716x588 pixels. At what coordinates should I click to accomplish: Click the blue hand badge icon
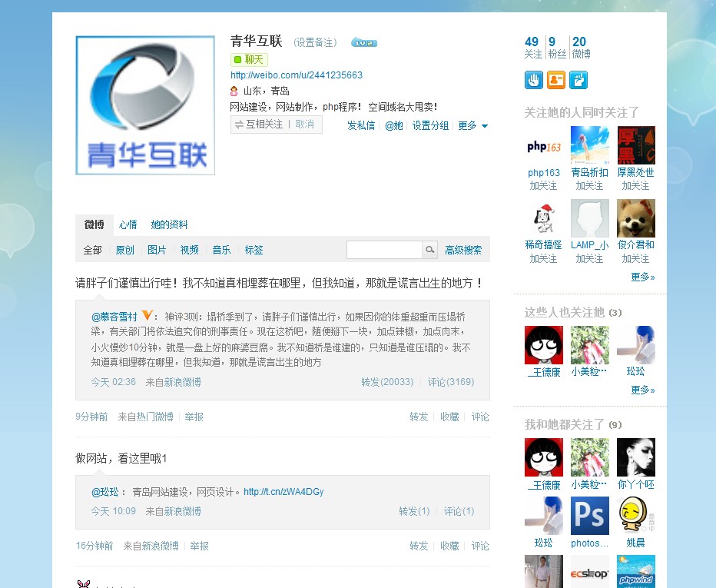pos(534,79)
